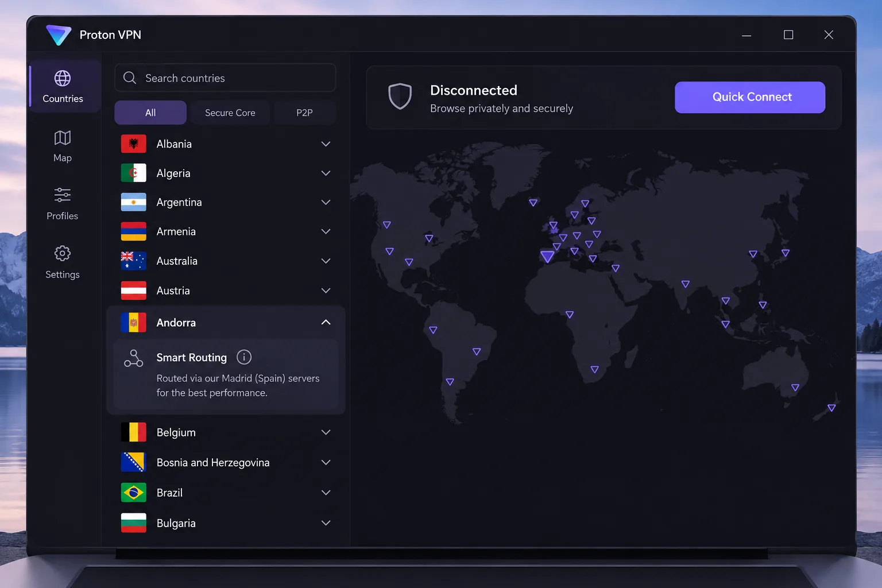Open the Map view from the sidebar

click(63, 146)
